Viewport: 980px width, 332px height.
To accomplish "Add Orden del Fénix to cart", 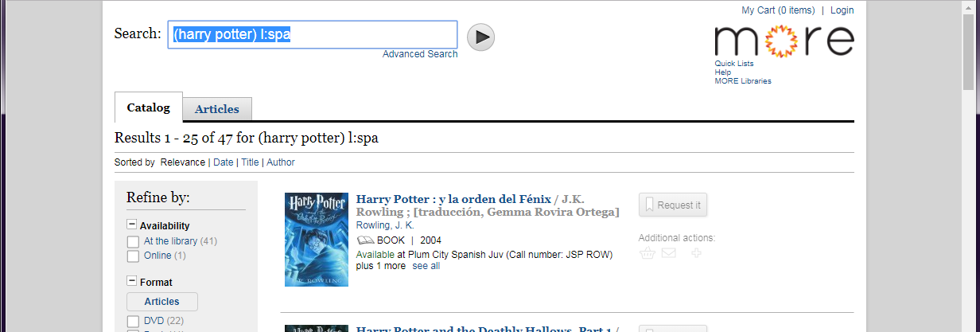I will (647, 253).
